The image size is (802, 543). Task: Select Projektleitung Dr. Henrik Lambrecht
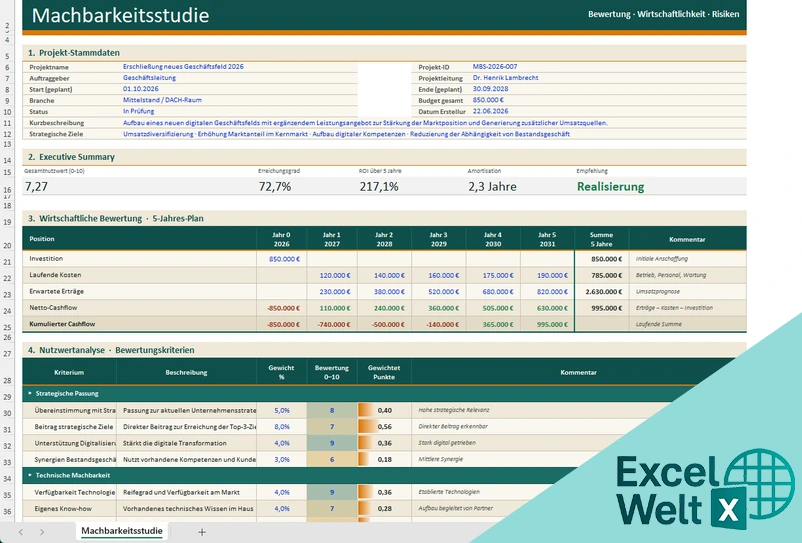(x=505, y=78)
